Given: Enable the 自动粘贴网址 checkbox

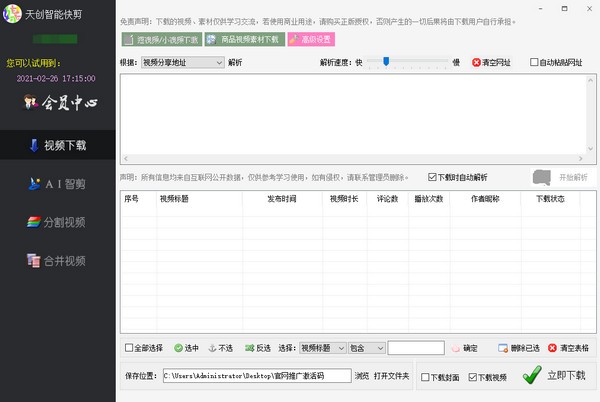Looking at the screenshot, I should (534, 62).
